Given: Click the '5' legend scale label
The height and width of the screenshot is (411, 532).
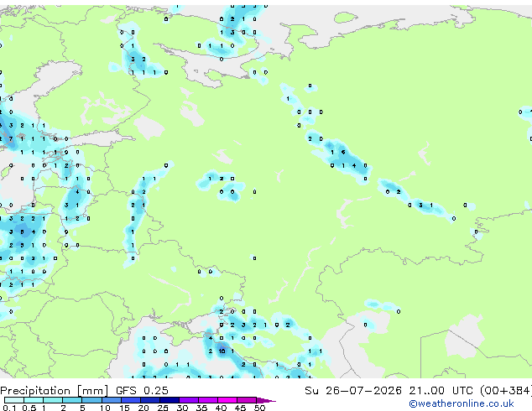Looking at the screenshot, I should [x=82, y=408].
